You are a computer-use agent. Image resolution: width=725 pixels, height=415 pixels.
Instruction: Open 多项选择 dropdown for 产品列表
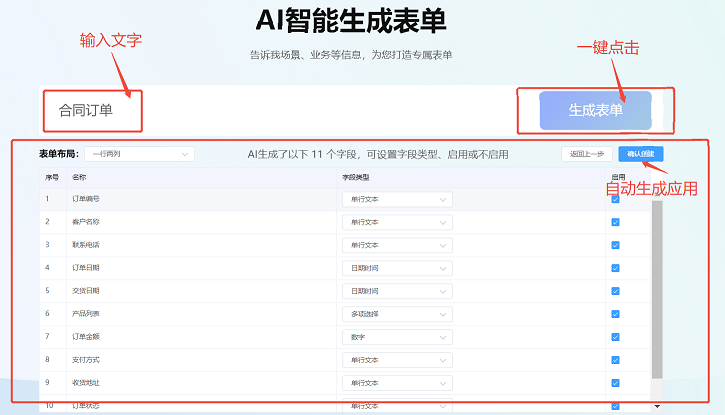pos(396,314)
